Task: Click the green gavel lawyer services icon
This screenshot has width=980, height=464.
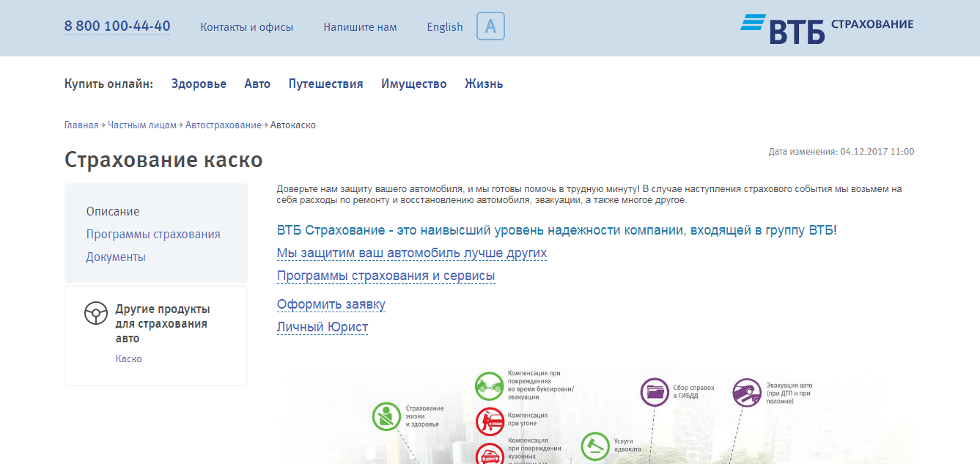Action: (594, 445)
